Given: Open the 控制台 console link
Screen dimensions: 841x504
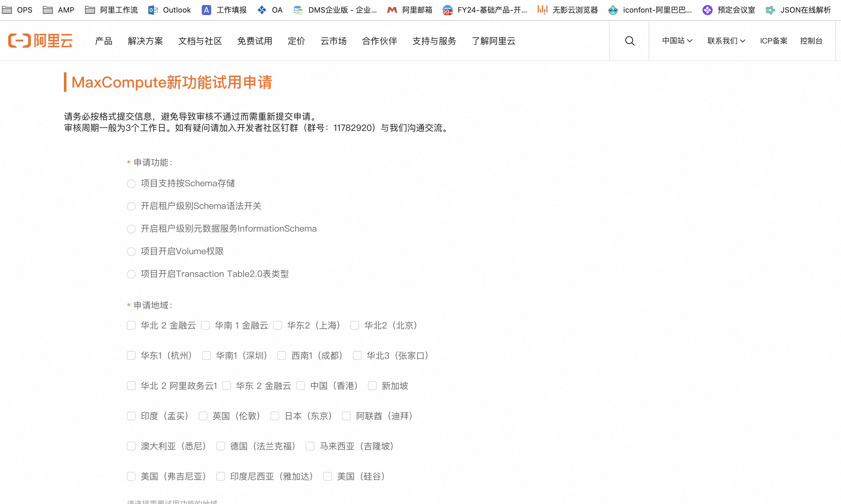Looking at the screenshot, I should [x=811, y=41].
